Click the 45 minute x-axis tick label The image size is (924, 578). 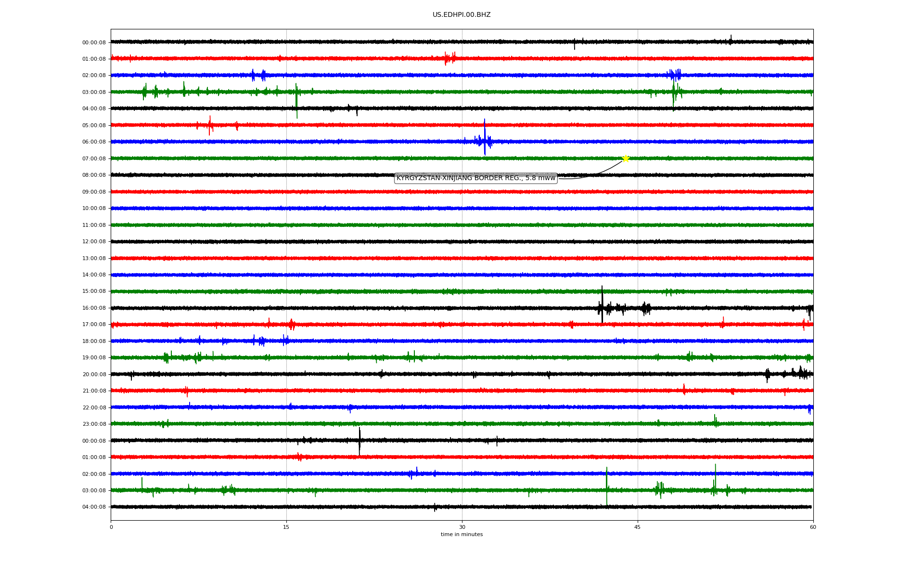pos(637,527)
